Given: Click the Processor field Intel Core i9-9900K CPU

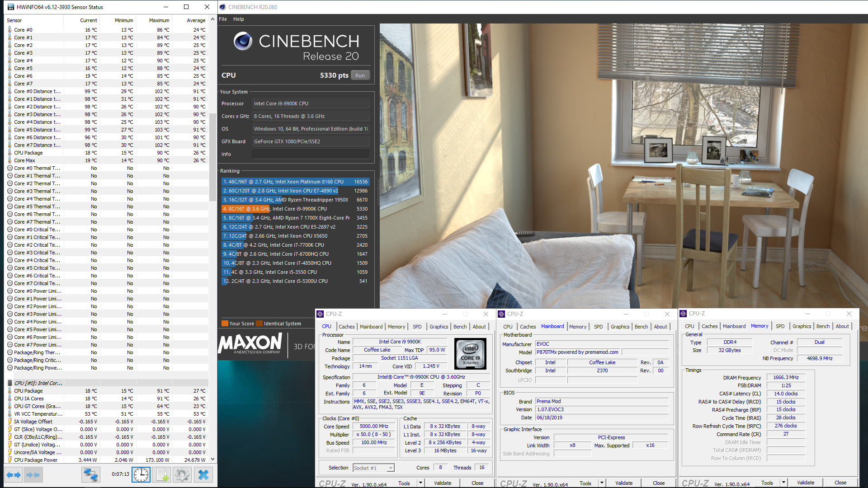Looking at the screenshot, I should [x=311, y=103].
